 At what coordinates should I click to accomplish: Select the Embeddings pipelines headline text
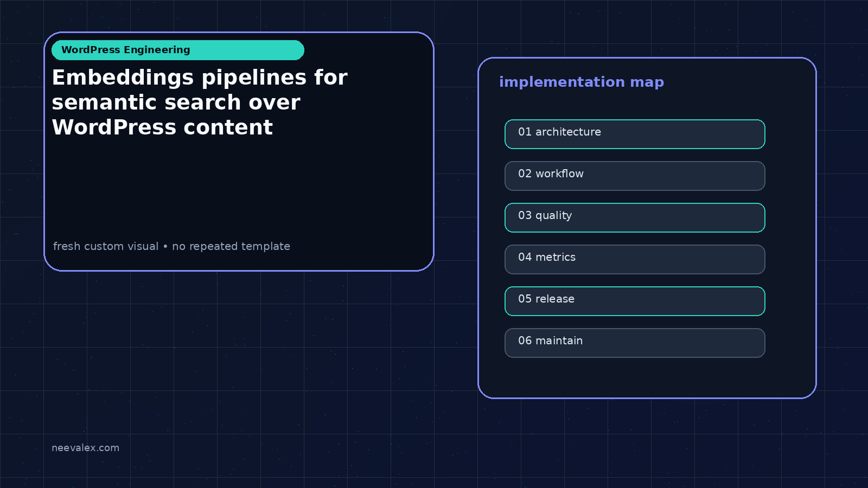[x=200, y=102]
